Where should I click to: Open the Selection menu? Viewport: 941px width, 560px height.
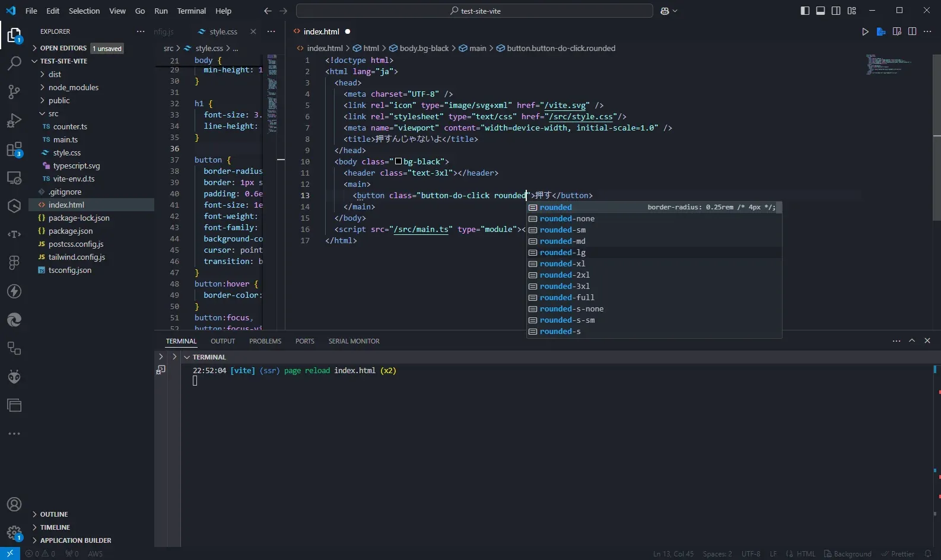tap(84, 11)
